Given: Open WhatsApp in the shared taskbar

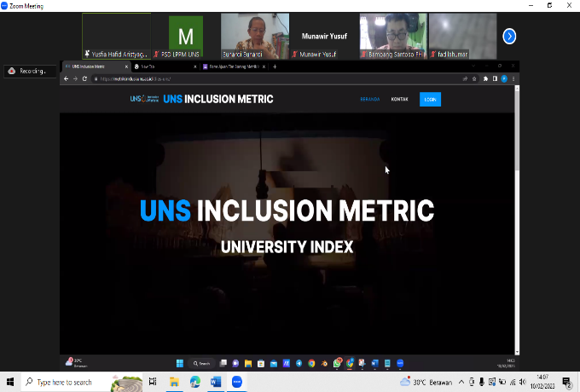Looking at the screenshot, I should [x=337, y=363].
